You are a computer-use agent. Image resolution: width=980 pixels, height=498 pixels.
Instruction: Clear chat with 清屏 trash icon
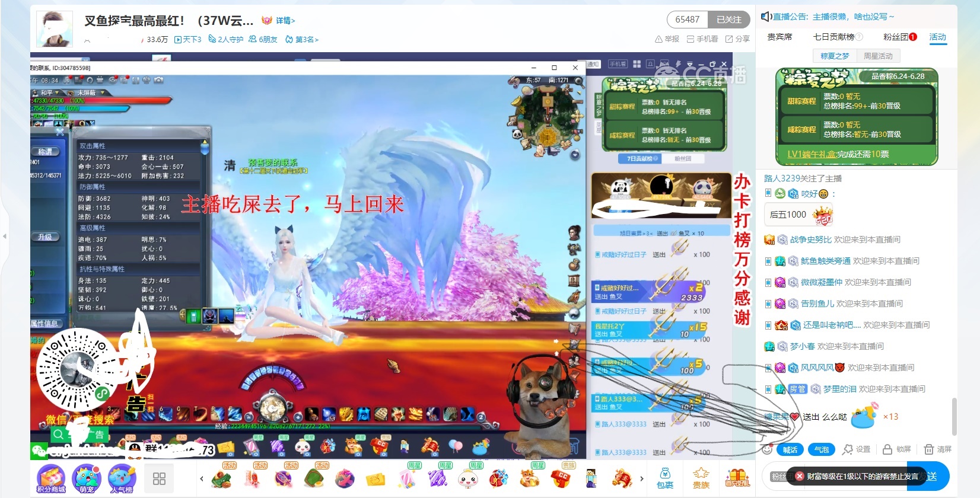[x=938, y=449]
